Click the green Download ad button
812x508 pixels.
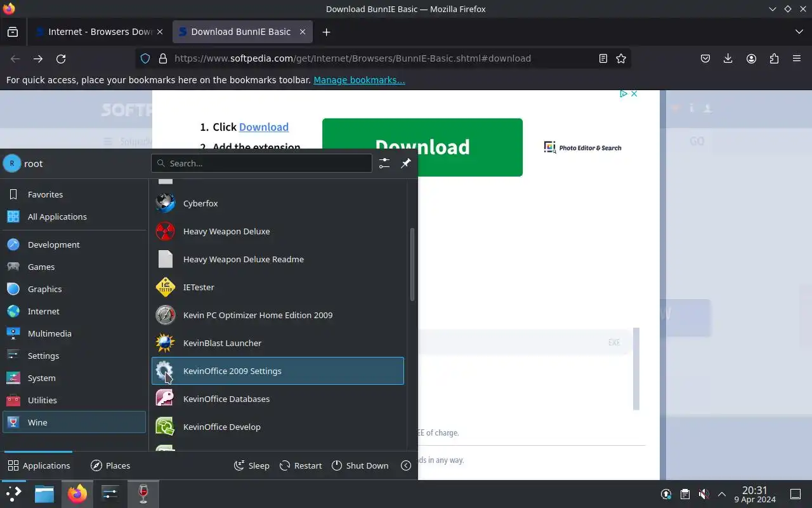pyautogui.click(x=422, y=147)
